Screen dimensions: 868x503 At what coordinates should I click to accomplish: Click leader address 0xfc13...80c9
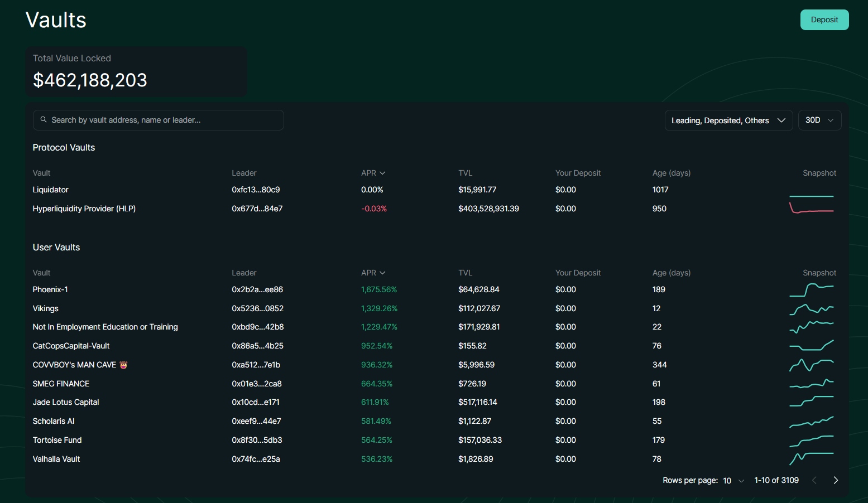point(256,190)
